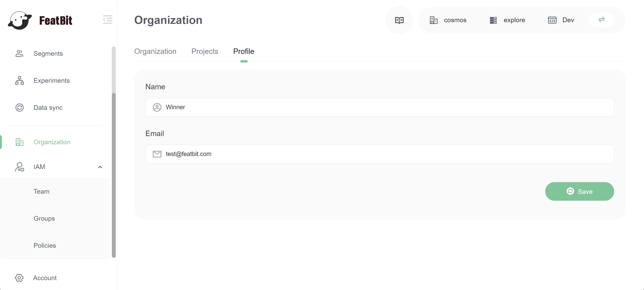Screen dimensions: 644x290
Task: Go to the Data sync page
Action: click(48, 108)
